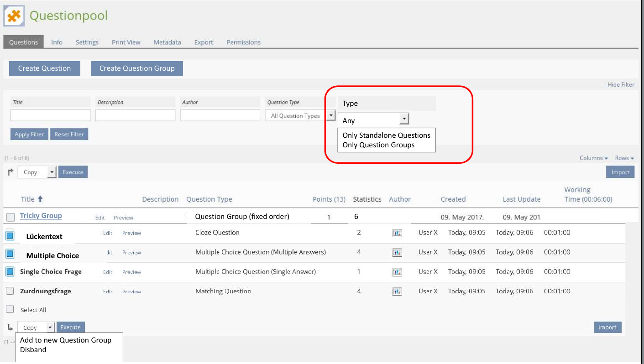Check the Zurdnungsfrage row checkbox
Viewport: 644px width, 364px height.
10,291
